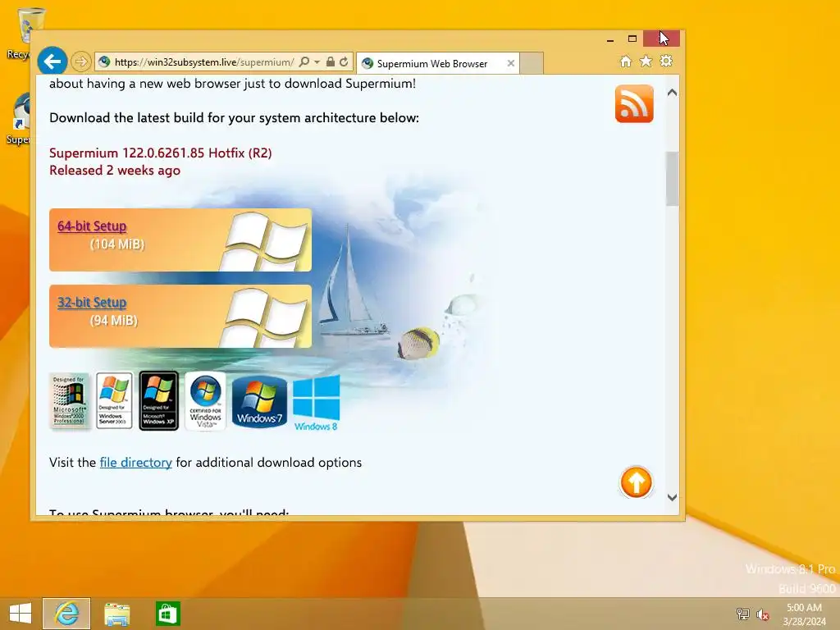Click the Supermium 122.0.6261.85 Hotfix heading

pos(160,153)
